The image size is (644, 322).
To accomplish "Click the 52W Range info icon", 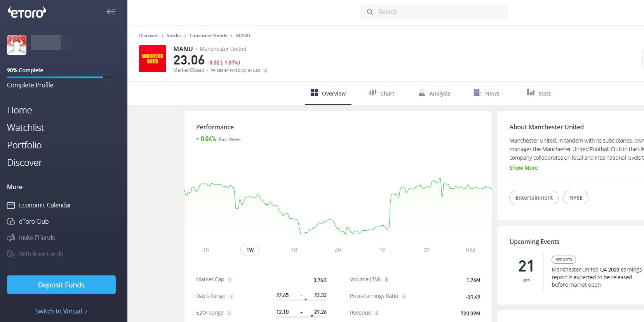I will pyautogui.click(x=229, y=313).
